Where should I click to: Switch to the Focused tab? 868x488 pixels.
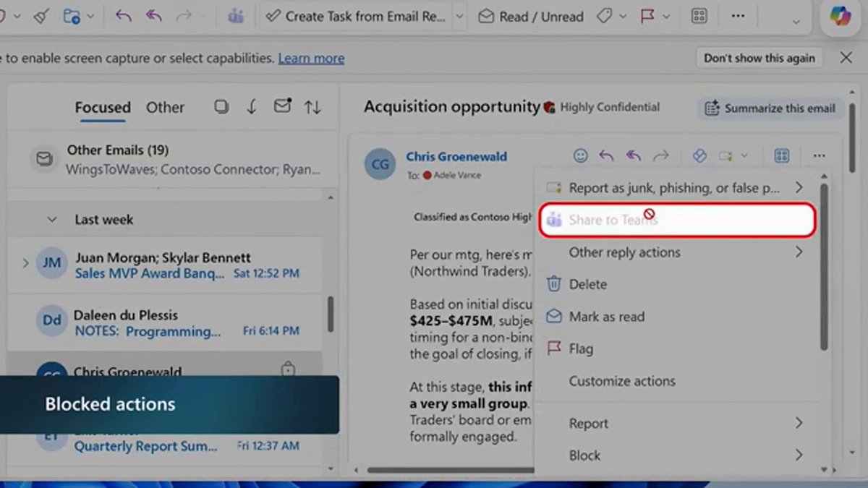point(103,107)
